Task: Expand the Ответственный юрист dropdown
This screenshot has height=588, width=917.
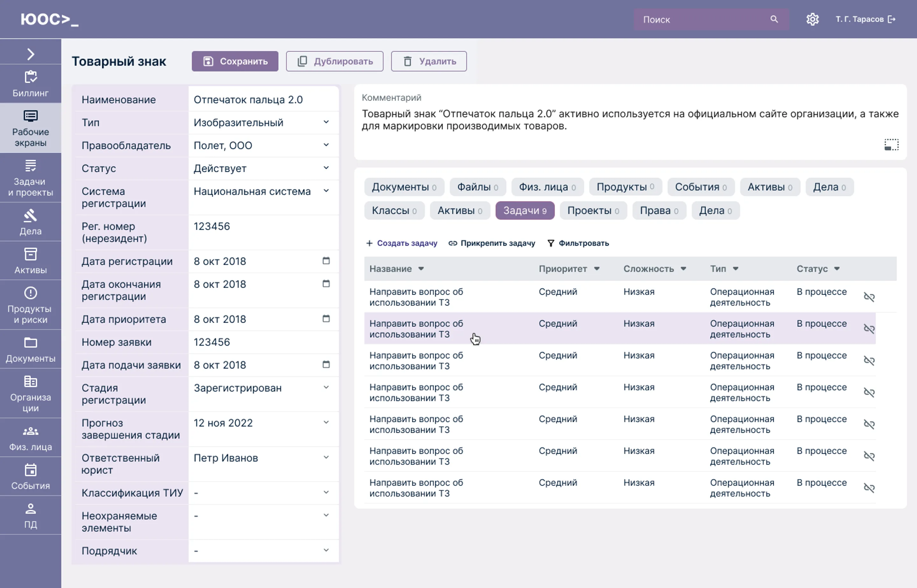Action: pos(326,458)
